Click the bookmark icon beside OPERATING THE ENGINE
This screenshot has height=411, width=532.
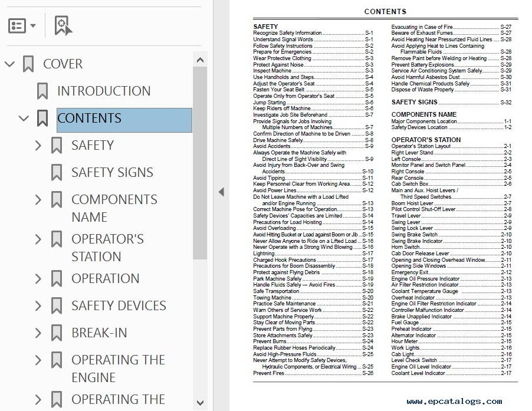click(57, 360)
